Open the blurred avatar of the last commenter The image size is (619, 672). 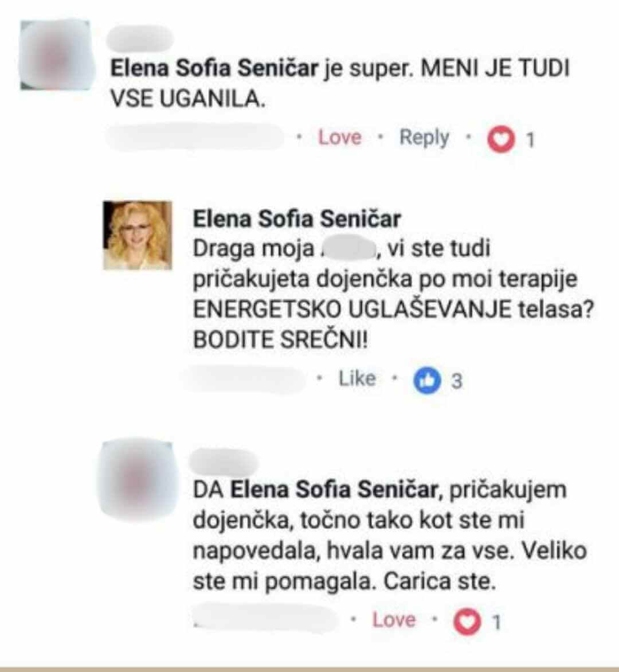(x=138, y=479)
